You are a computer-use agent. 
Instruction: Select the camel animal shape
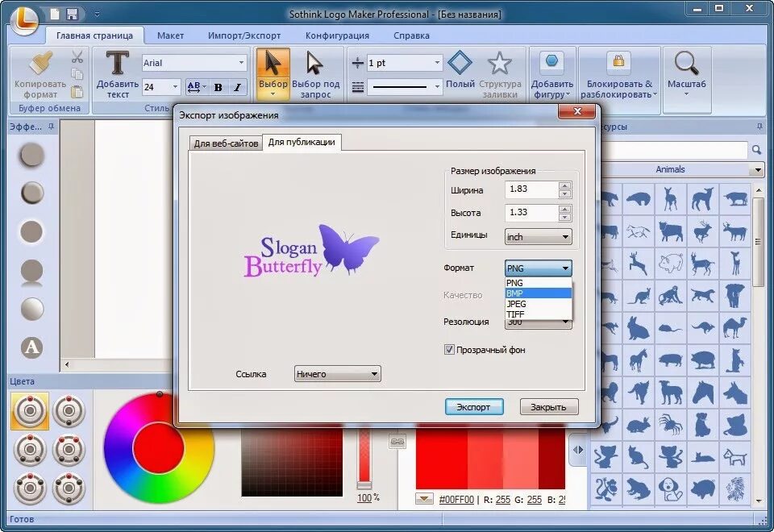735,328
